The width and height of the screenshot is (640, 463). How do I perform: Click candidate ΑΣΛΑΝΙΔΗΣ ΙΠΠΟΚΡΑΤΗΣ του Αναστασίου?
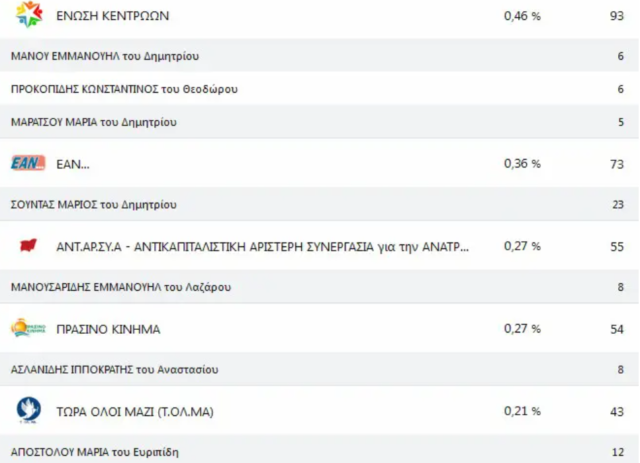click(114, 369)
